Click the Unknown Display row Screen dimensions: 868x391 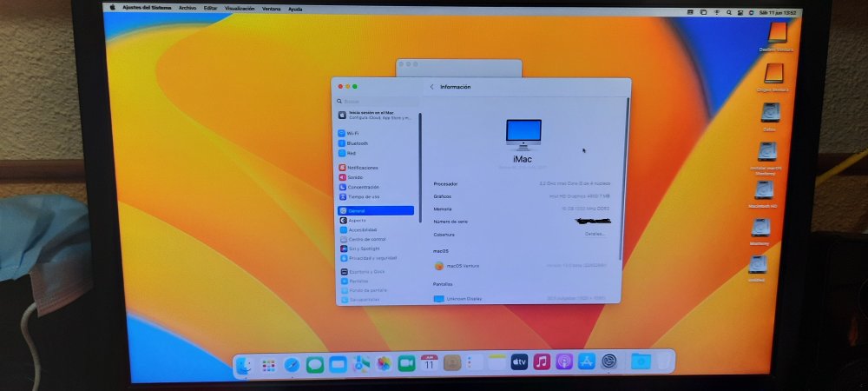click(523, 299)
